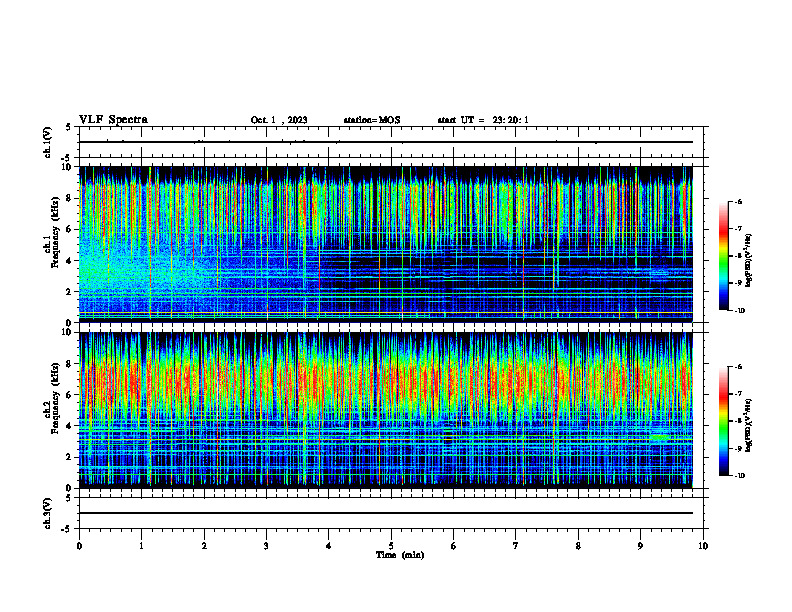Click the "-7" label on ch.2 color bar
The height and width of the screenshot is (612, 792).
coord(738,394)
